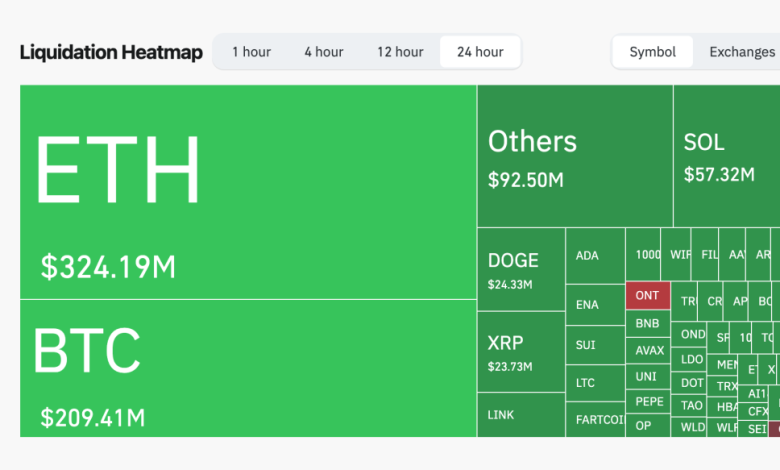Switch to the 12 hour timeframe tab
Viewport: 780px width, 470px height.
[400, 52]
